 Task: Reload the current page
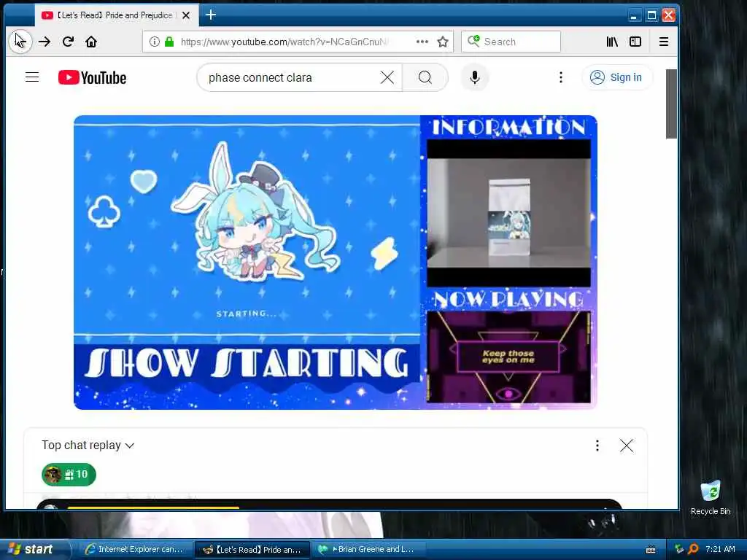pos(68,42)
